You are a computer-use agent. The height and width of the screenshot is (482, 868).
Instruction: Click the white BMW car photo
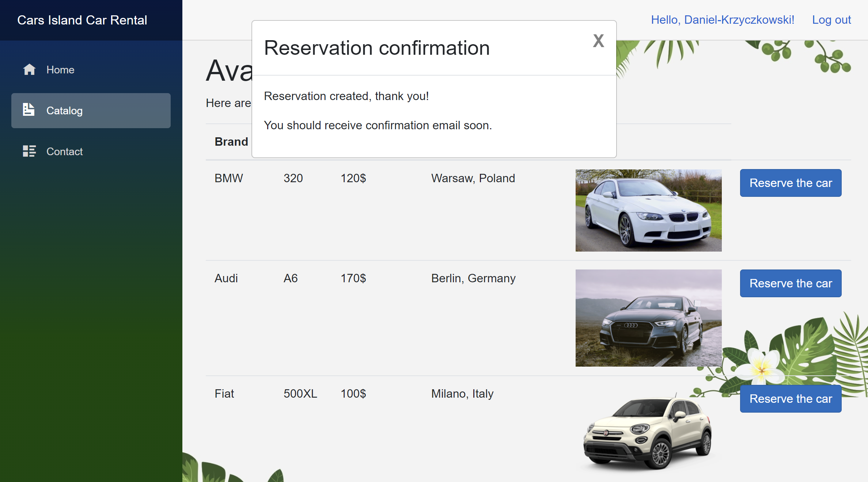[648, 210]
